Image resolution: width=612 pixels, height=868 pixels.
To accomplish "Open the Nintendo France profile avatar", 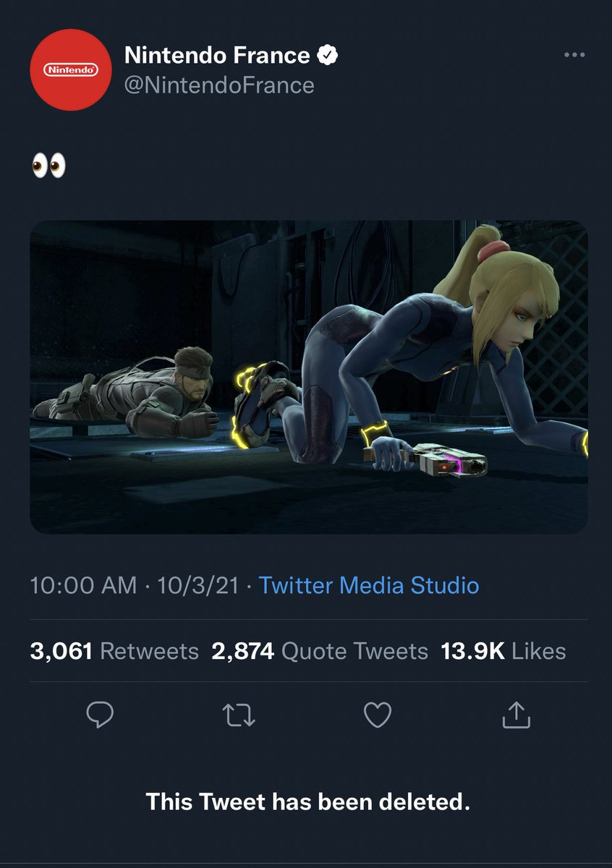I will pyautogui.click(x=69, y=70).
